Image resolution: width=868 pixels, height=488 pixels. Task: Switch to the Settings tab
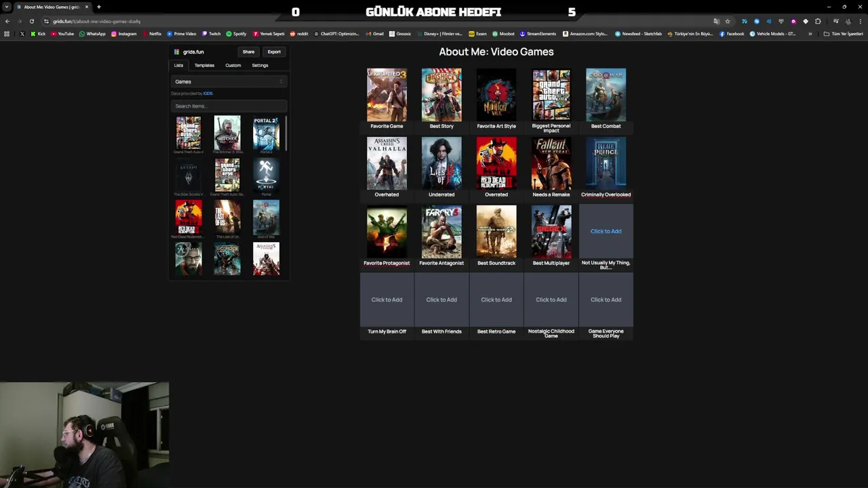(260, 65)
